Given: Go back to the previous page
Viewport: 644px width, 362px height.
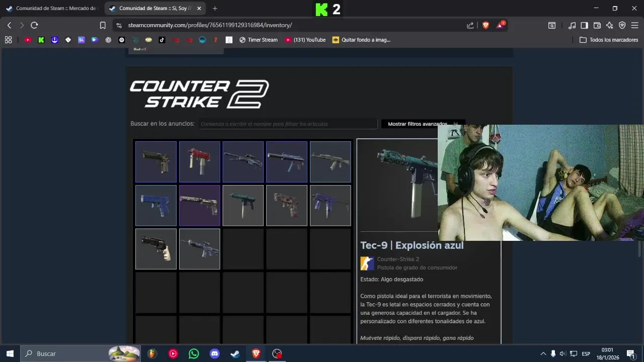Looking at the screenshot, I should pyautogui.click(x=9, y=25).
